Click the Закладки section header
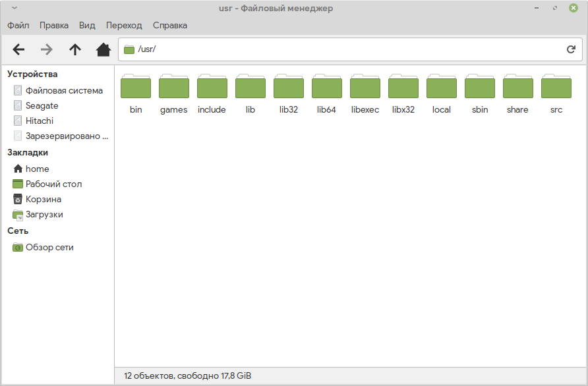Screen dimensions: 588x386 point(28,153)
